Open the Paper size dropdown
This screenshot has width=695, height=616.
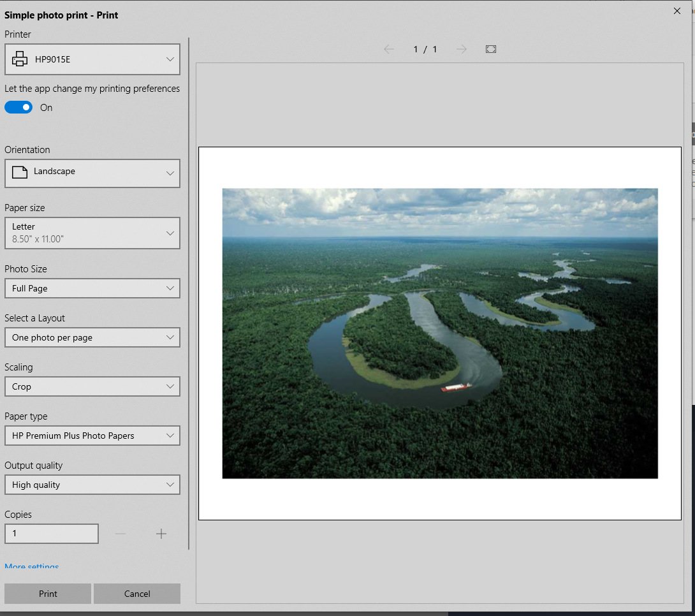92,233
